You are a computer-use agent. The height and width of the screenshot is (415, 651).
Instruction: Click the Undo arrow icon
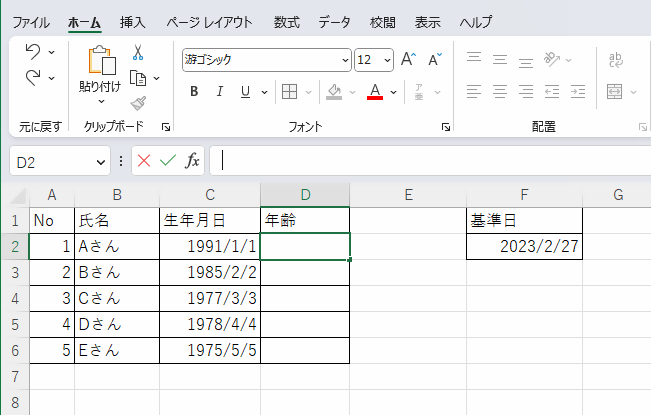coord(33,52)
